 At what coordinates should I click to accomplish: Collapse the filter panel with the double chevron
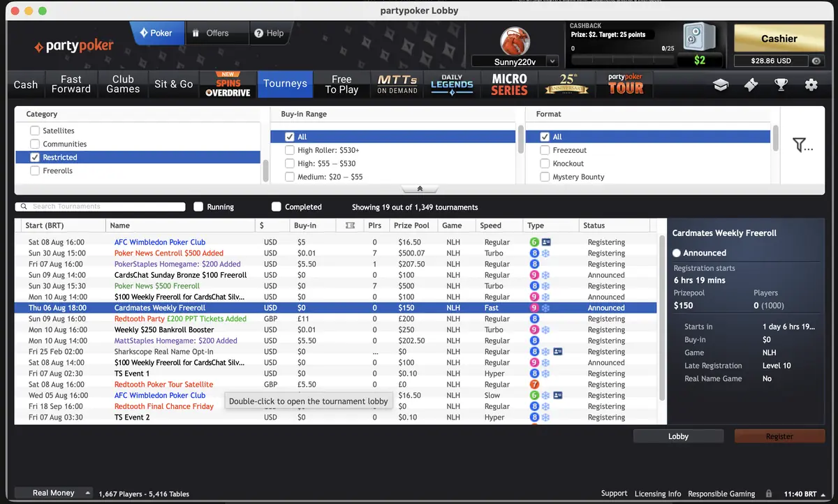(420, 188)
